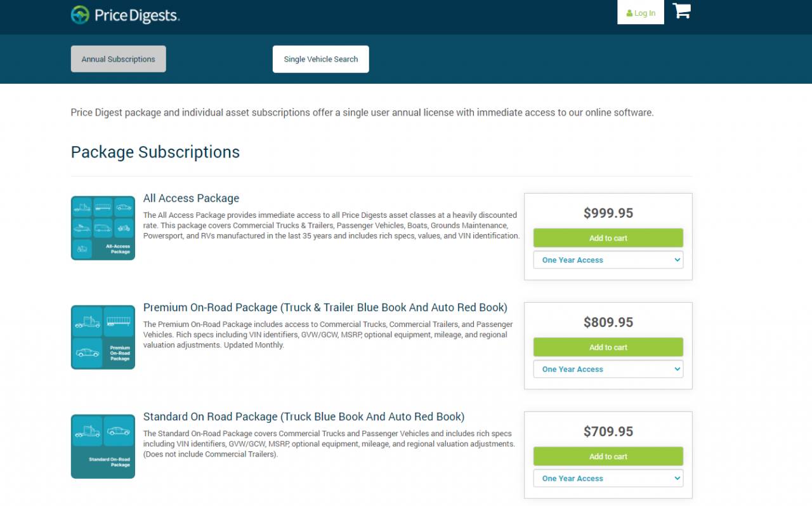
Task: Add the All Access Package to cart
Action: tap(608, 237)
